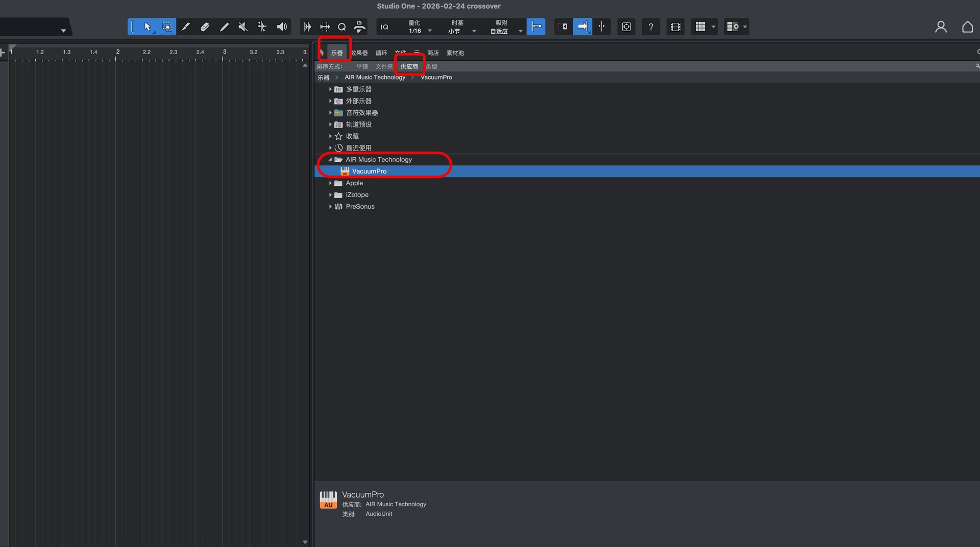Toggle the autoscroll arrow button
The width and height of the screenshot is (980, 547).
[x=582, y=27]
